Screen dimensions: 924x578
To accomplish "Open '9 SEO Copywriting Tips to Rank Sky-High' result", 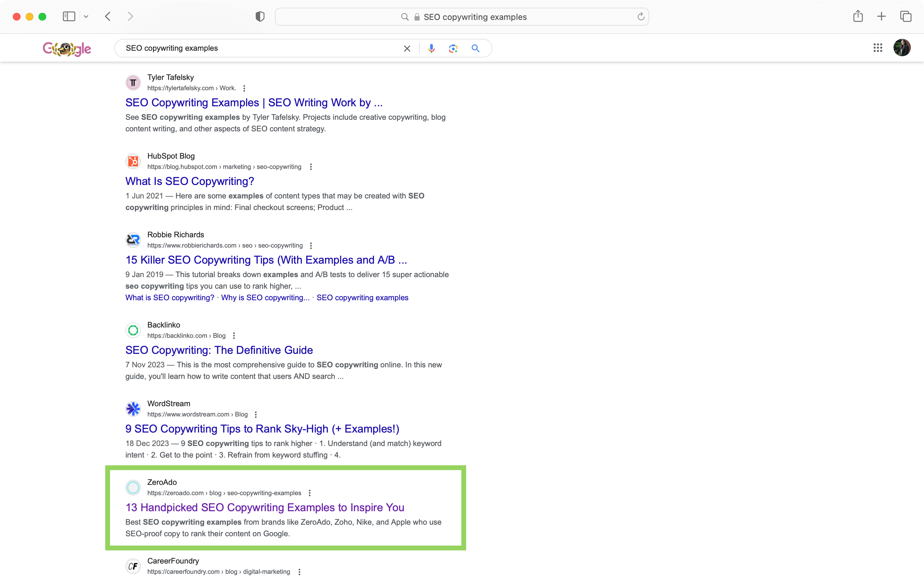I will [262, 429].
